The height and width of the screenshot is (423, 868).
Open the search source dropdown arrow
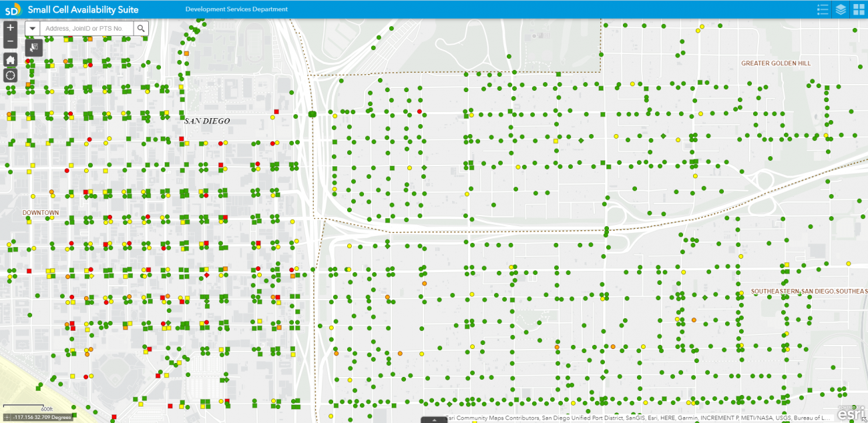point(32,28)
